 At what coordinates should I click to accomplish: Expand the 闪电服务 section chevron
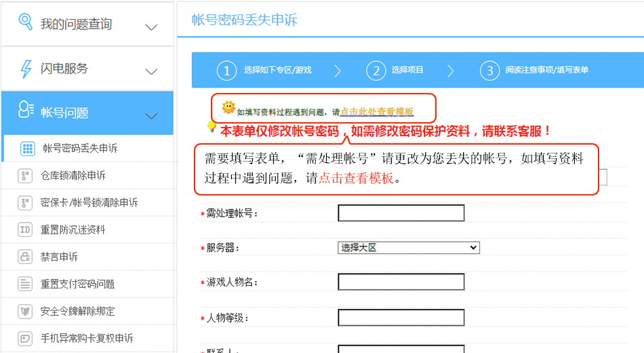pyautogui.click(x=151, y=71)
